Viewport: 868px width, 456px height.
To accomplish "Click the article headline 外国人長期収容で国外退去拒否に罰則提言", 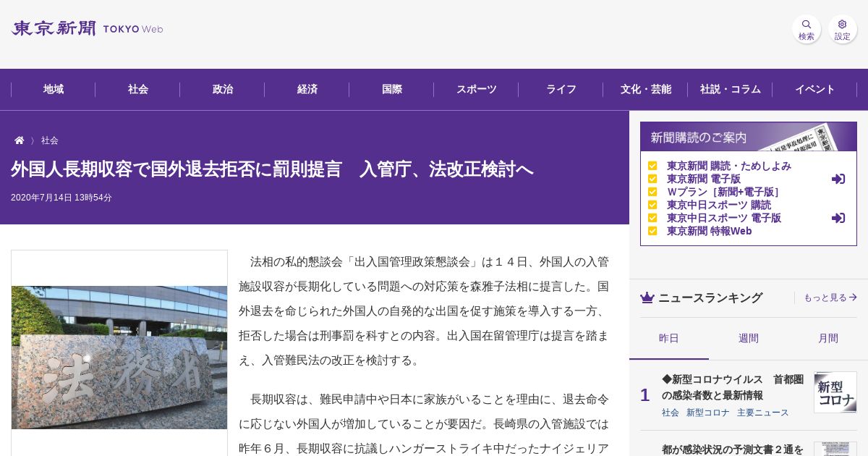I will point(272,169).
